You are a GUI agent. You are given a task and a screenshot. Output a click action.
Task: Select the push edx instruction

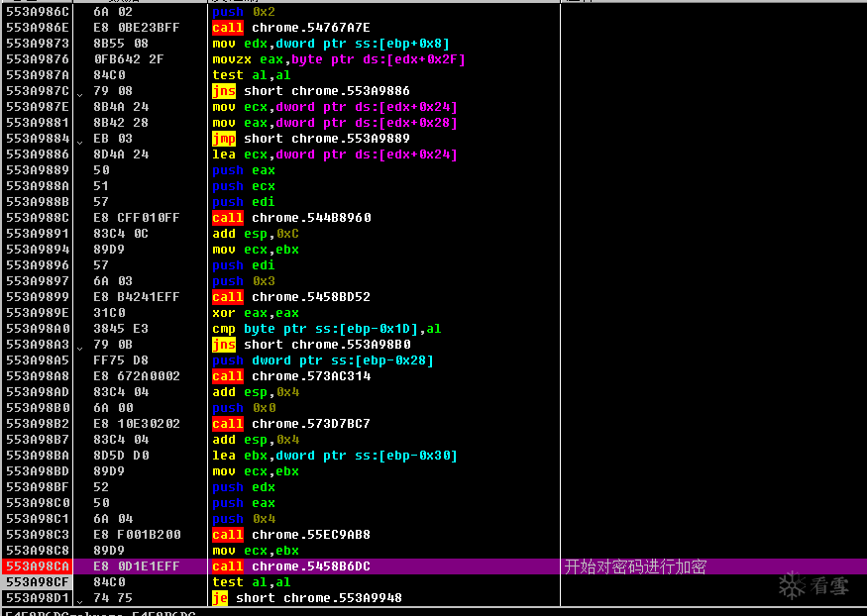click(244, 487)
